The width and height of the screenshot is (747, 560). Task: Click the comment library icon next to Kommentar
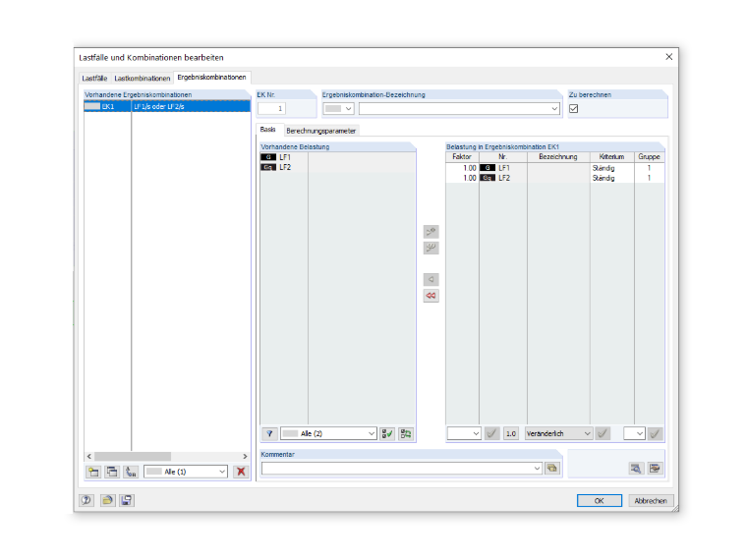click(x=552, y=468)
